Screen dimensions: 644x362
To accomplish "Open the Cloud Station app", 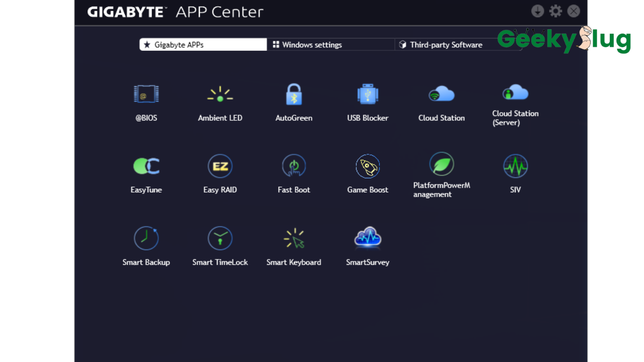I will coord(441,95).
